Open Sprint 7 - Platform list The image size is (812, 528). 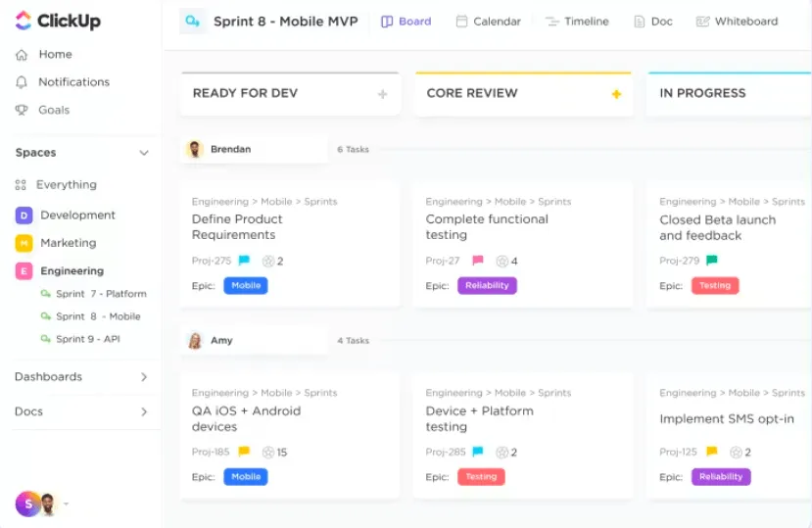point(94,294)
